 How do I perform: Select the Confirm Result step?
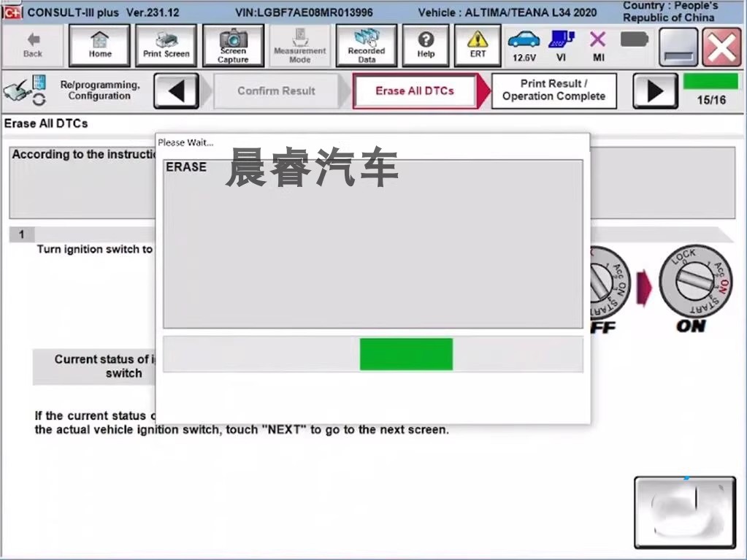point(276,91)
